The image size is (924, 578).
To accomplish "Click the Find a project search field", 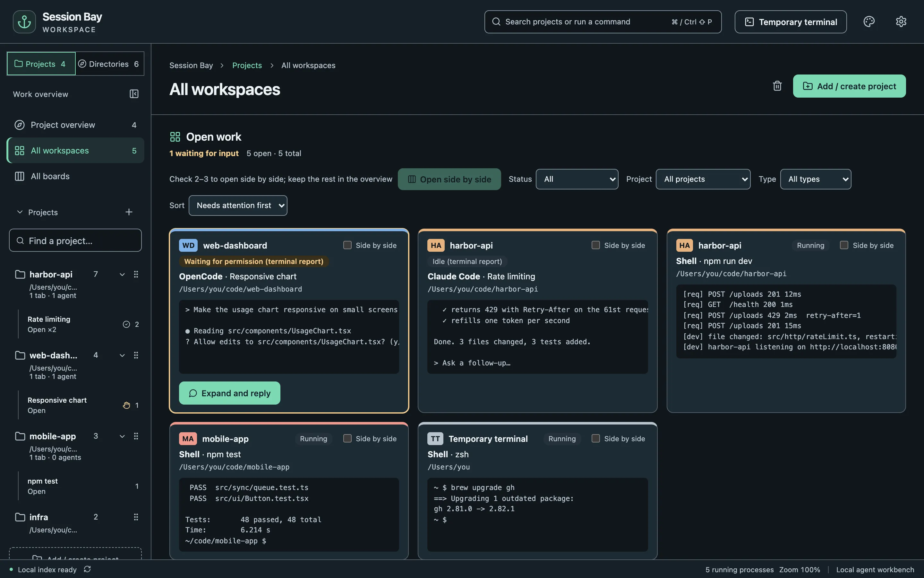I will click(75, 241).
